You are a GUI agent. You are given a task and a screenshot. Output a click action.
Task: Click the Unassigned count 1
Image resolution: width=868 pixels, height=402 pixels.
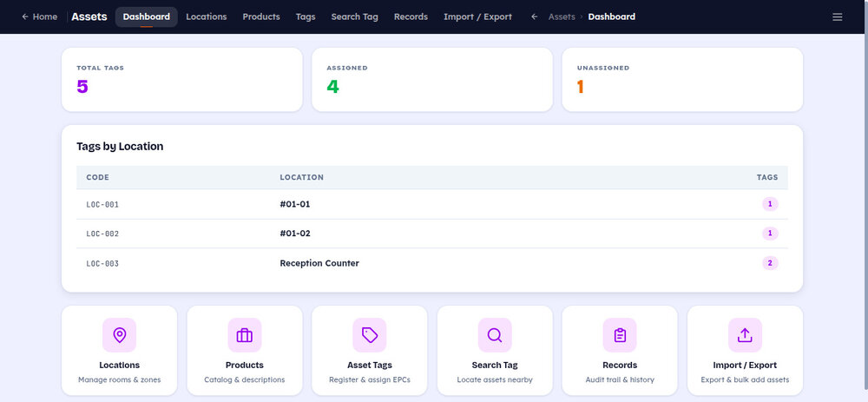(x=580, y=87)
